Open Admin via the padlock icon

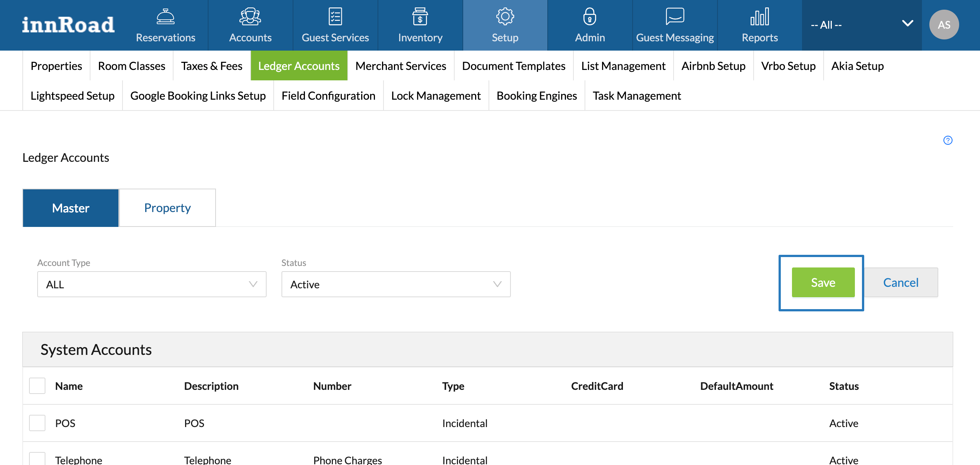589,17
